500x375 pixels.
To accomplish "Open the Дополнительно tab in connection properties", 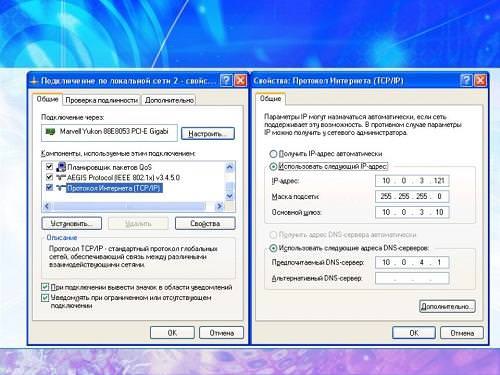I will [x=169, y=100].
